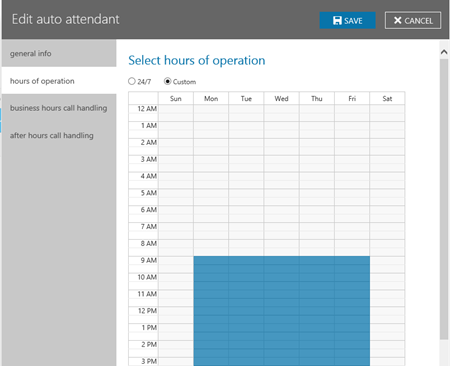
Task: Select Sunday 12 AM time cell
Action: pyautogui.click(x=176, y=109)
